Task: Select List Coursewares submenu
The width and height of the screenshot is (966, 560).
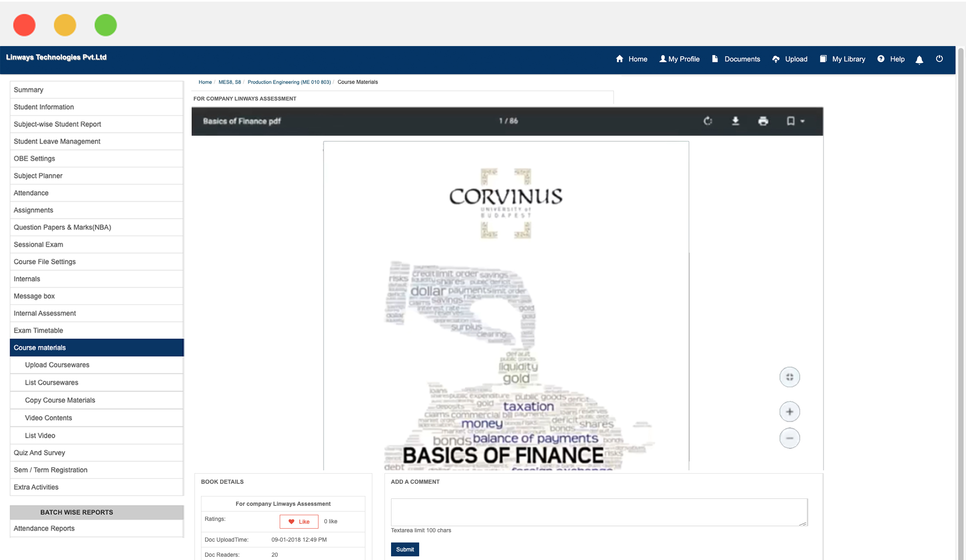Action: 97,382
